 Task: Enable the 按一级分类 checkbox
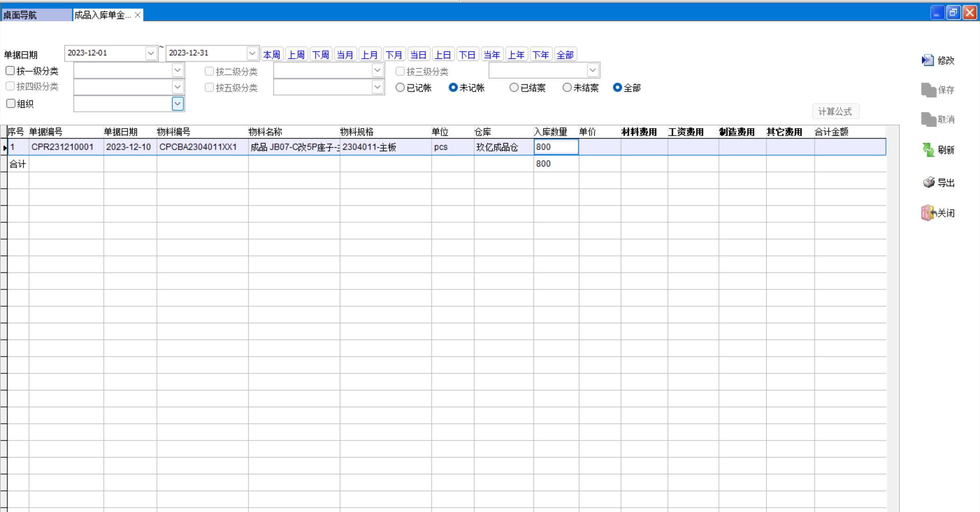pos(10,71)
